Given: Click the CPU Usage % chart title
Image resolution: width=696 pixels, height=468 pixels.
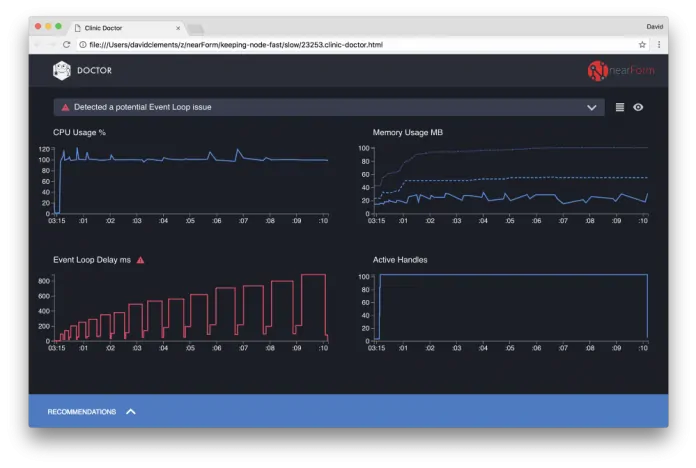Looking at the screenshot, I should (x=79, y=132).
